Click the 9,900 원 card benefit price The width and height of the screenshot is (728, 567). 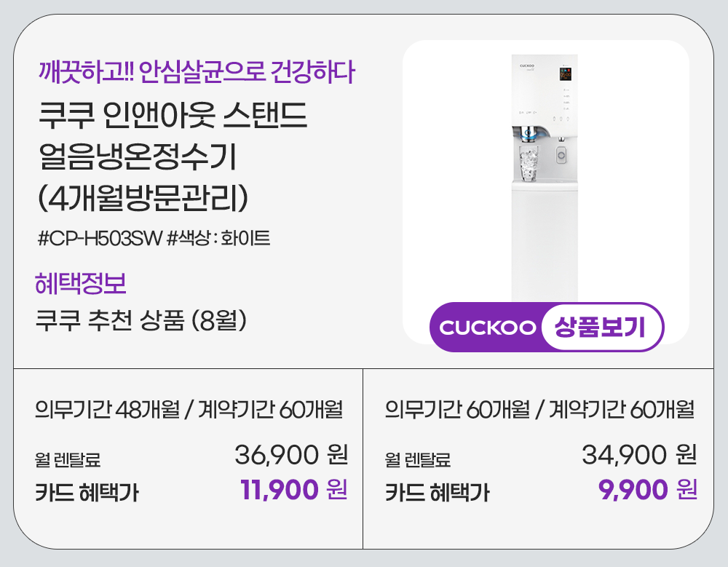(648, 490)
